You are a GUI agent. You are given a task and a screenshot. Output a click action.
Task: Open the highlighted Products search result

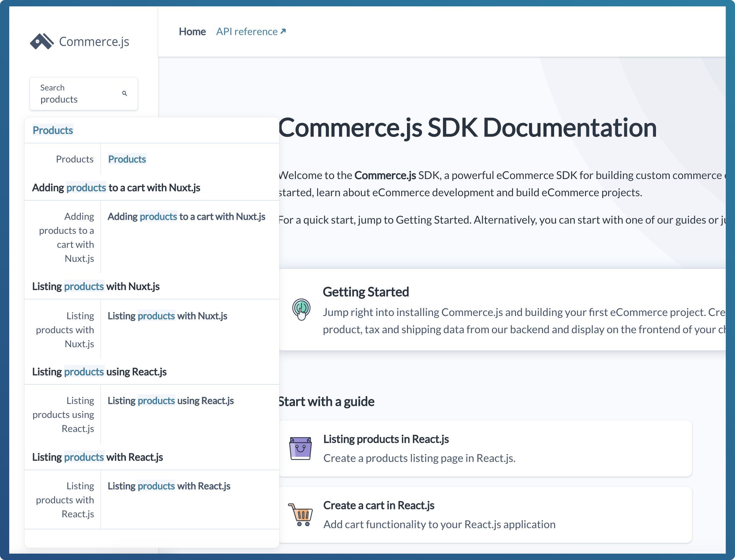127,159
